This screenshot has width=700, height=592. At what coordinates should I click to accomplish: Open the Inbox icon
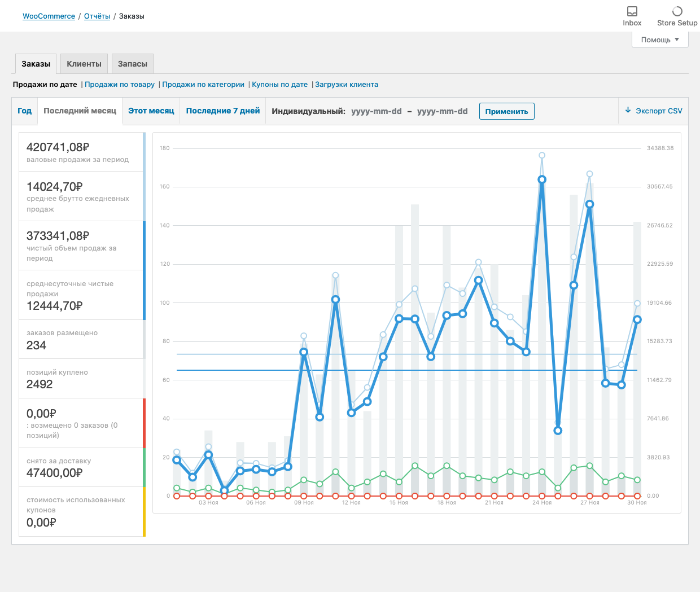[x=632, y=11]
